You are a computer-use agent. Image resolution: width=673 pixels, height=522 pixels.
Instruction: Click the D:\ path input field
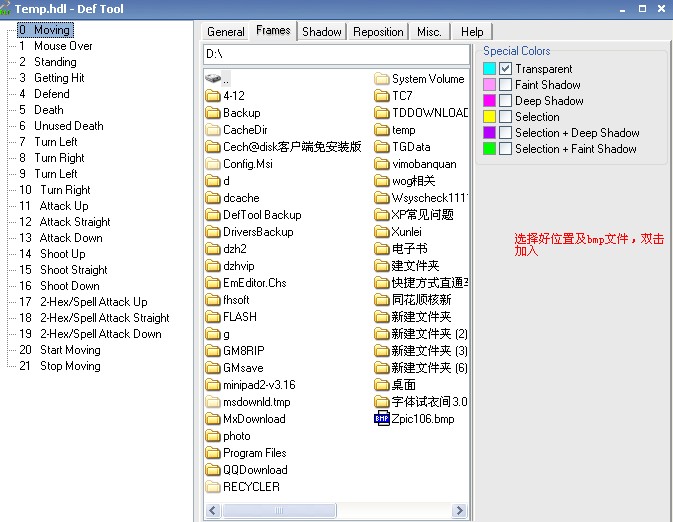point(335,53)
